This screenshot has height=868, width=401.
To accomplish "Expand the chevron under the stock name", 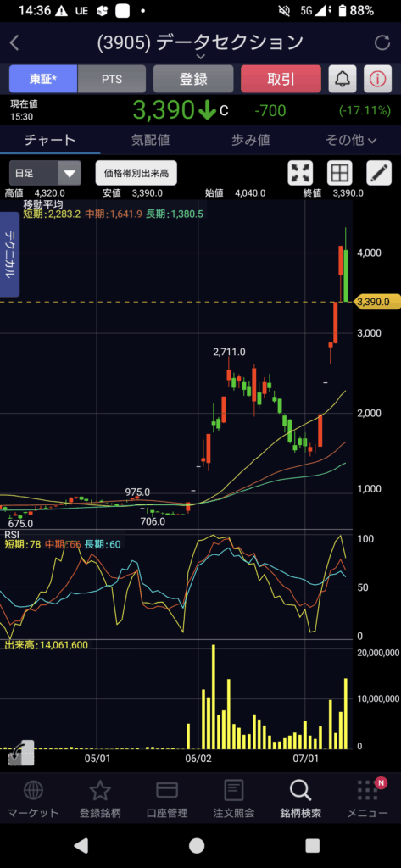I will (x=200, y=57).
